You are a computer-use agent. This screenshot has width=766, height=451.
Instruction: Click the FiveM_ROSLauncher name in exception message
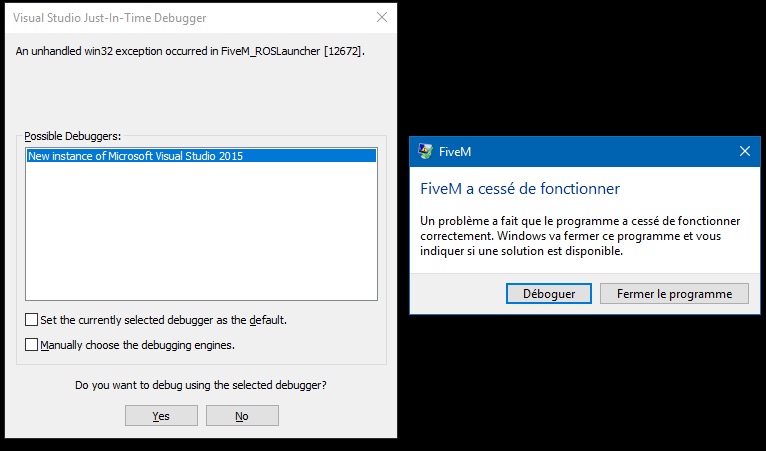270,51
